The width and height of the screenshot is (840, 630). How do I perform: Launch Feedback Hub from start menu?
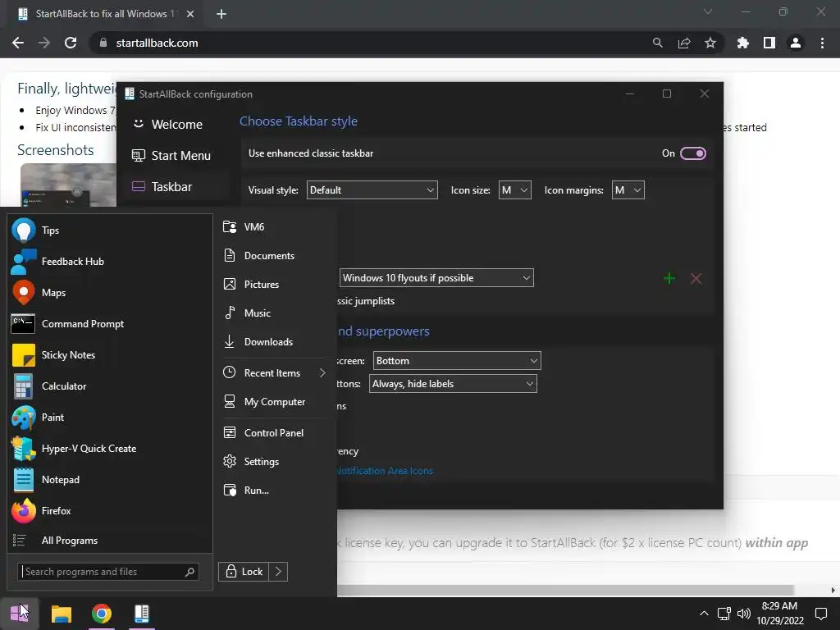110,262
